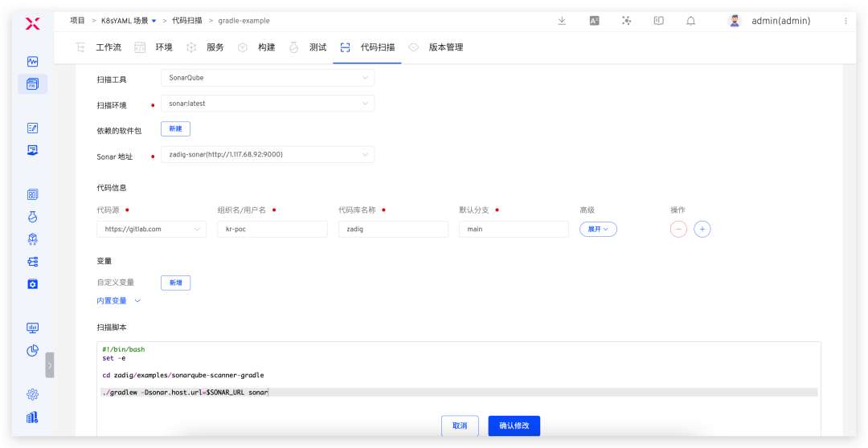Expand the 内置变量 section
The width and height of the screenshot is (868, 448).
click(119, 301)
